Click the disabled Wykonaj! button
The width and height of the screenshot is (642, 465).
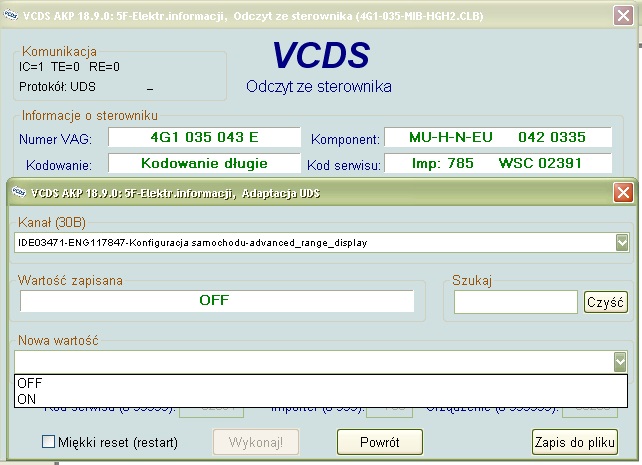click(x=255, y=442)
